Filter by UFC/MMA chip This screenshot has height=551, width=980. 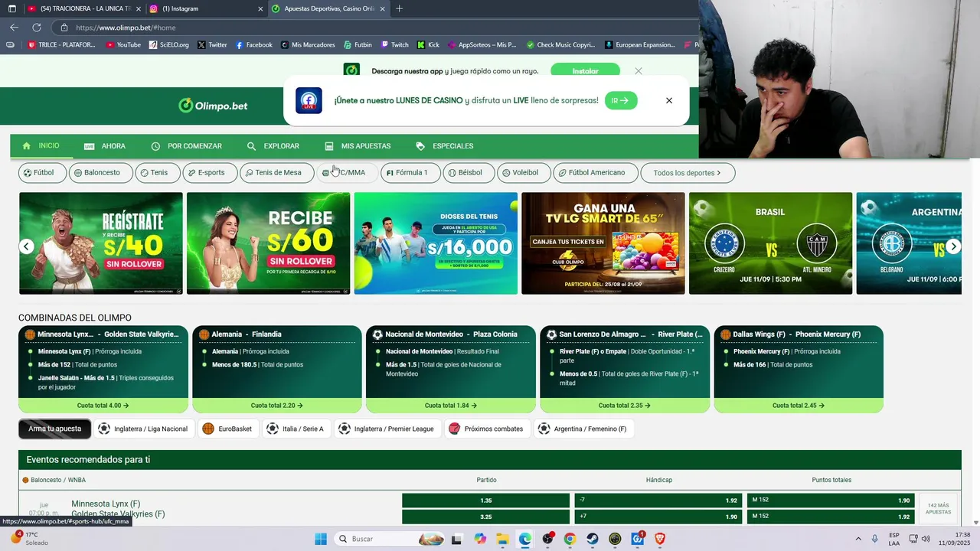click(x=347, y=173)
